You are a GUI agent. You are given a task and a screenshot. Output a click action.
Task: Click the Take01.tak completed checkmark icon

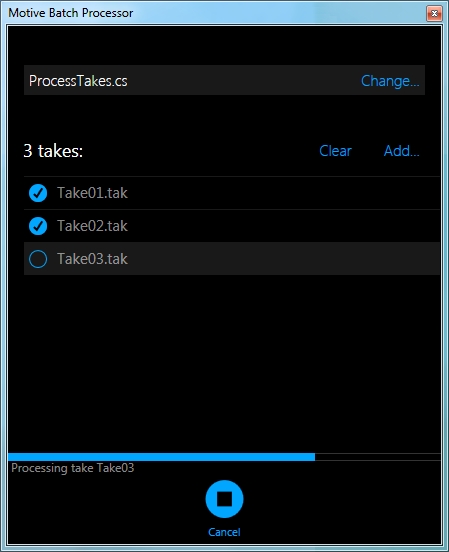38,193
